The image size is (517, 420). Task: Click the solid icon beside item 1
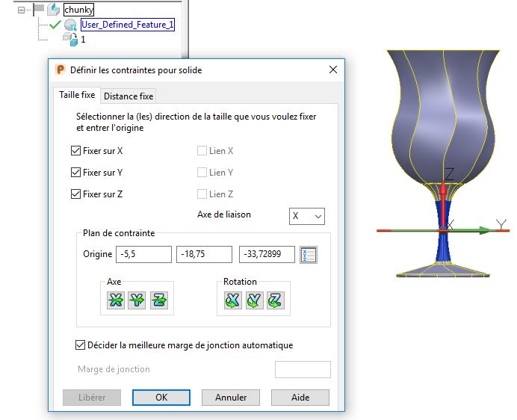[70, 40]
